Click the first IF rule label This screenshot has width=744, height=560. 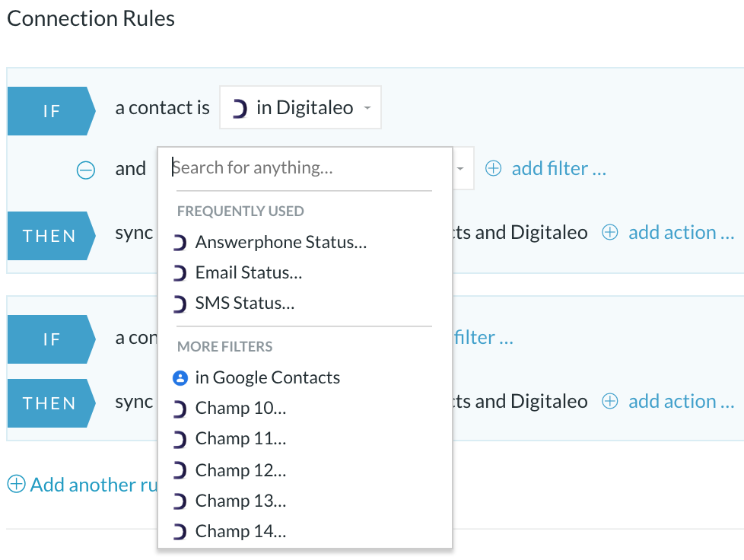[51, 111]
